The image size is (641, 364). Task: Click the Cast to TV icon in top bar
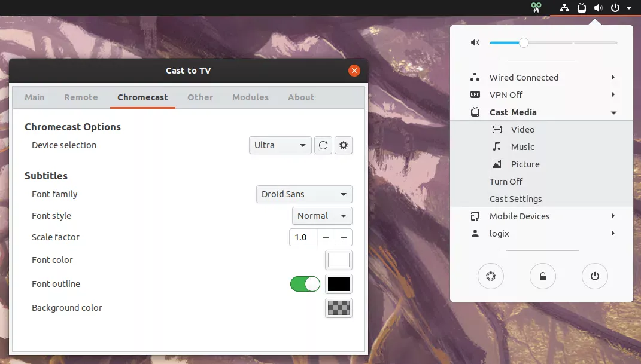(581, 8)
